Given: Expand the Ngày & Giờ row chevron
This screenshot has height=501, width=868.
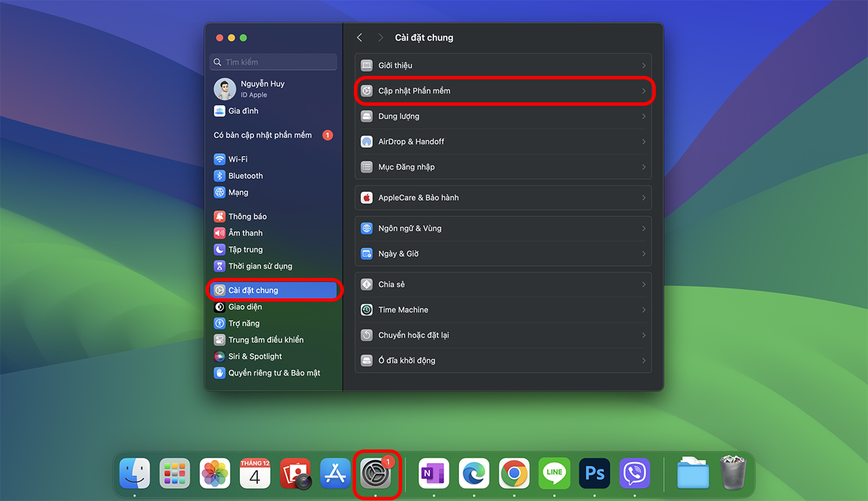Looking at the screenshot, I should point(643,254).
